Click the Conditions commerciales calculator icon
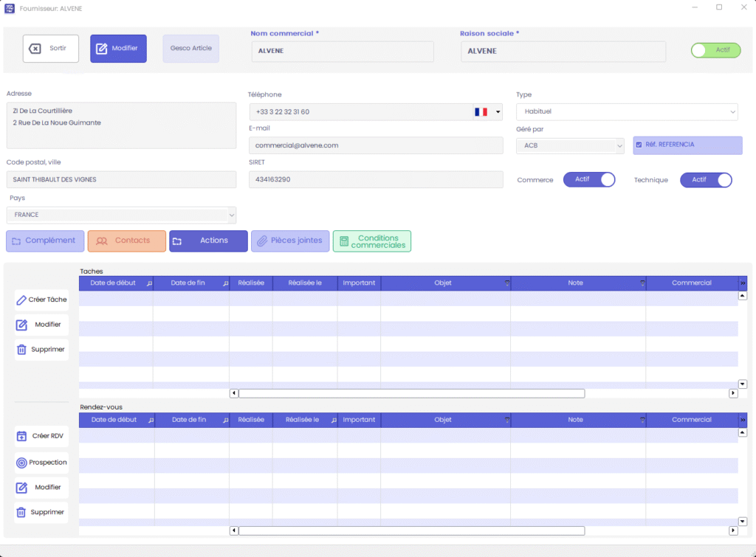The height and width of the screenshot is (557, 756). click(344, 241)
